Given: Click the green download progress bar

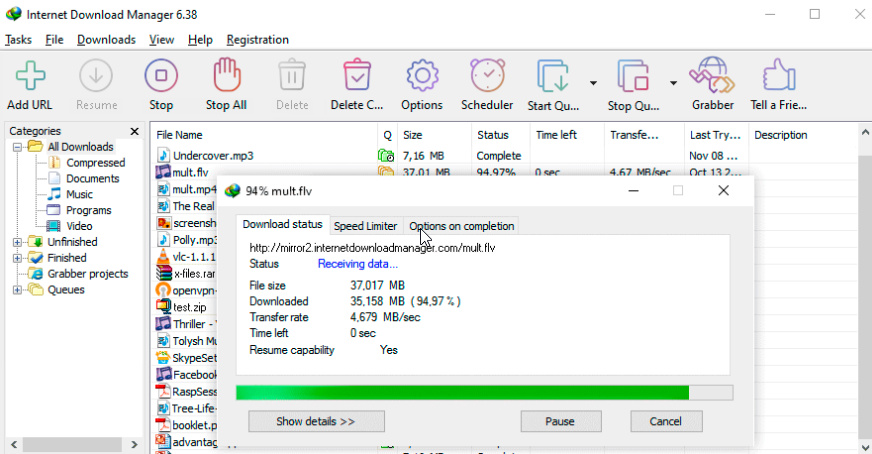Looking at the screenshot, I should point(462,393).
